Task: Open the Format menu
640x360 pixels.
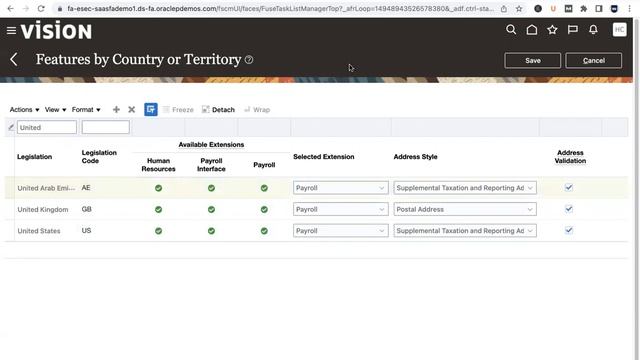Action: [86, 109]
